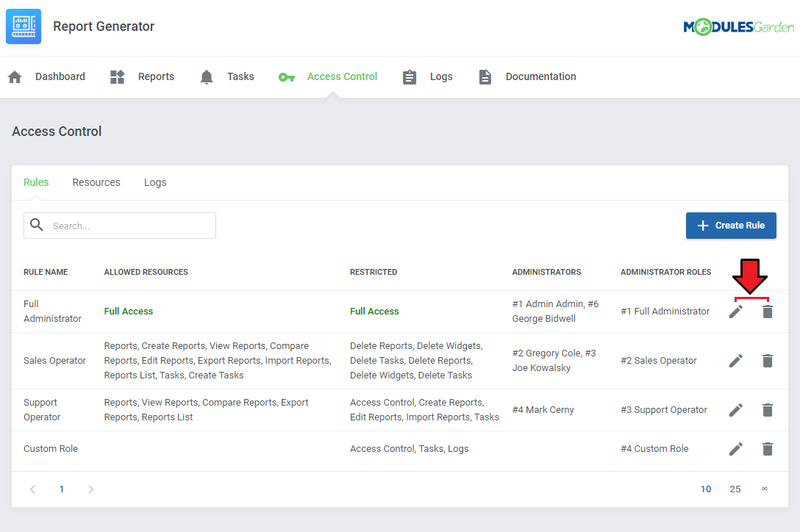Click Full Access under Restricted column
800x532 pixels.
coord(374,311)
